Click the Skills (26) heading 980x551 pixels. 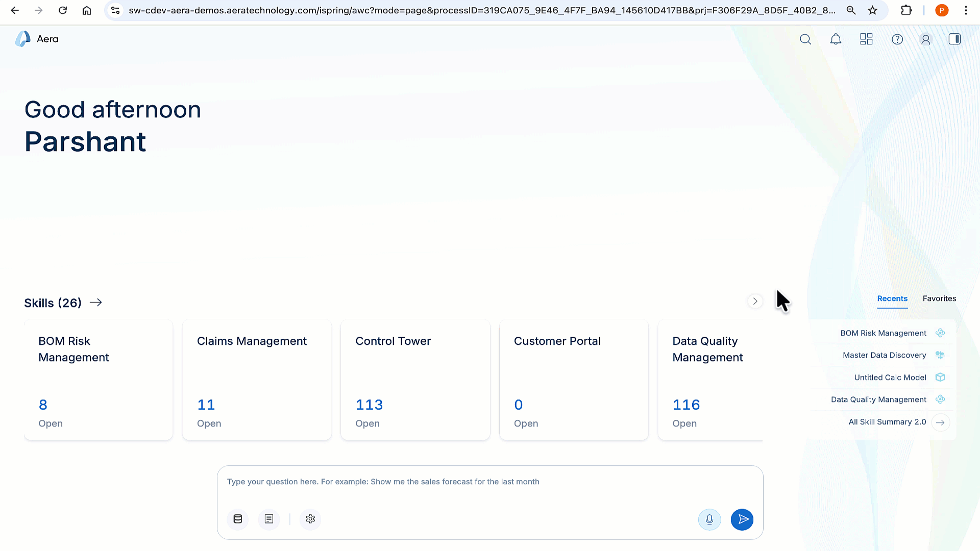[x=53, y=303]
